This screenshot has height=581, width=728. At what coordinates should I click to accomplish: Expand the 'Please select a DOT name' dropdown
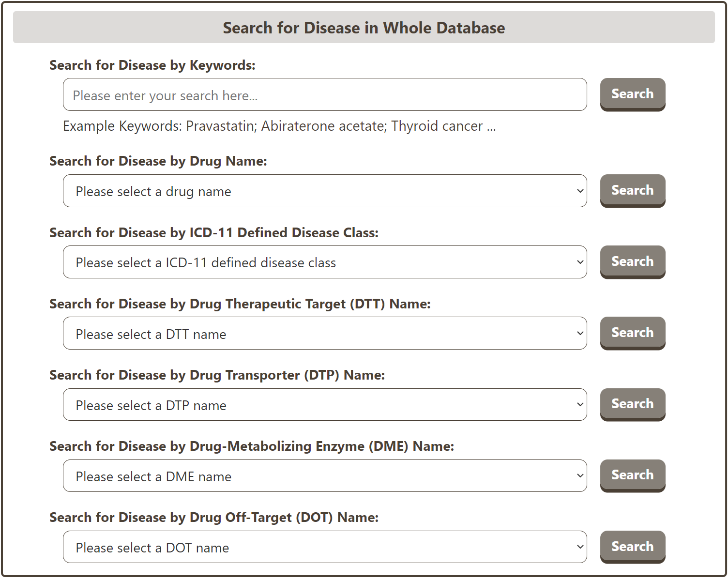pos(324,547)
